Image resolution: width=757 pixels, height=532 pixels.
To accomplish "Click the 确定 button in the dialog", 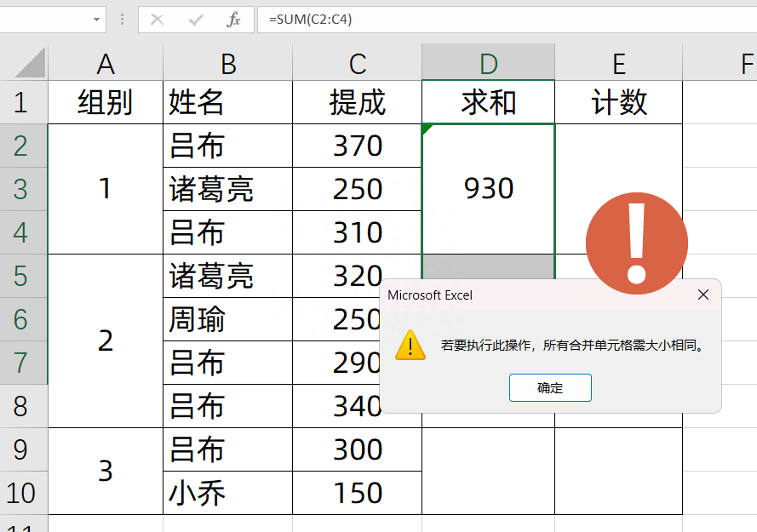I will click(550, 387).
